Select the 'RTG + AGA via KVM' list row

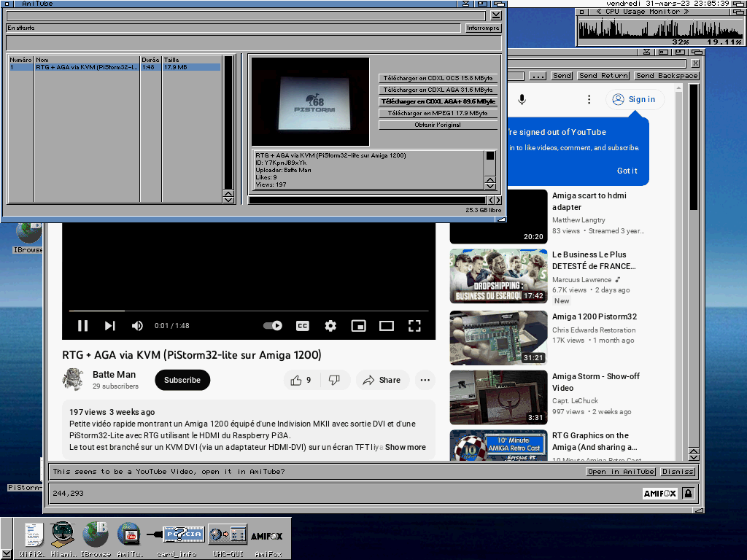(x=115, y=67)
